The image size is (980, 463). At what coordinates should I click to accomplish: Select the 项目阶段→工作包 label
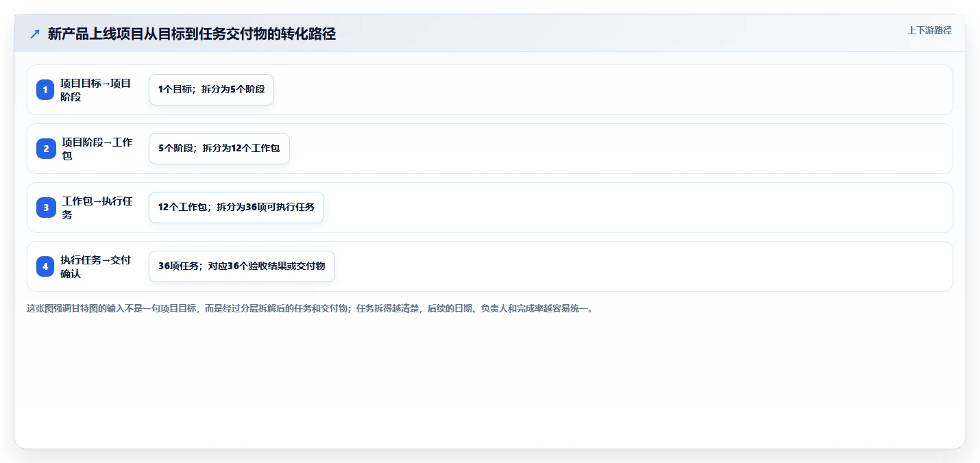pos(97,149)
